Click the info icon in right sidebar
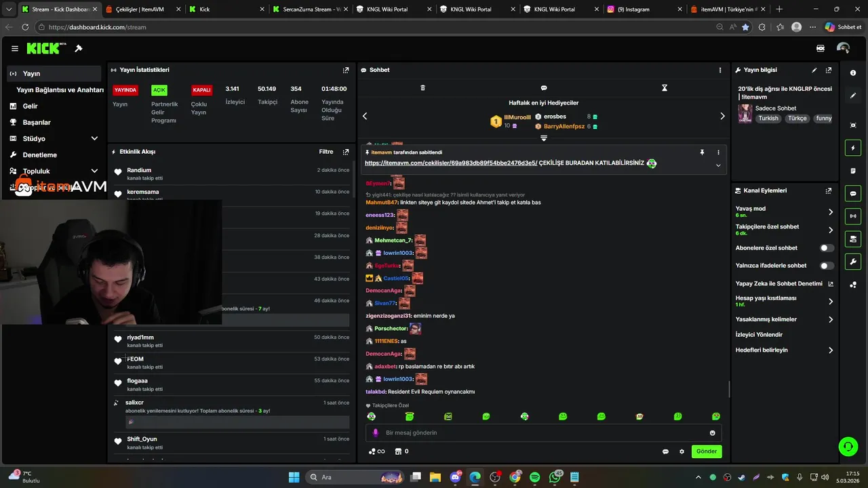The height and width of the screenshot is (488, 868). [x=853, y=73]
